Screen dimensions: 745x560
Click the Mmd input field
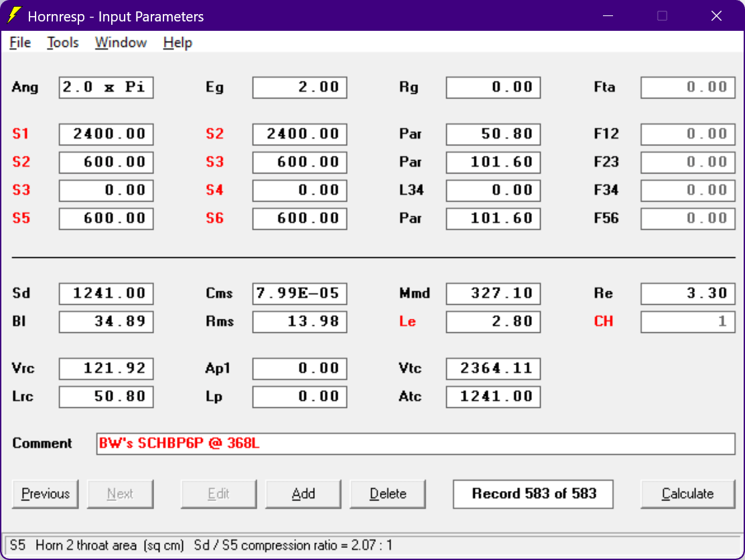(x=493, y=293)
